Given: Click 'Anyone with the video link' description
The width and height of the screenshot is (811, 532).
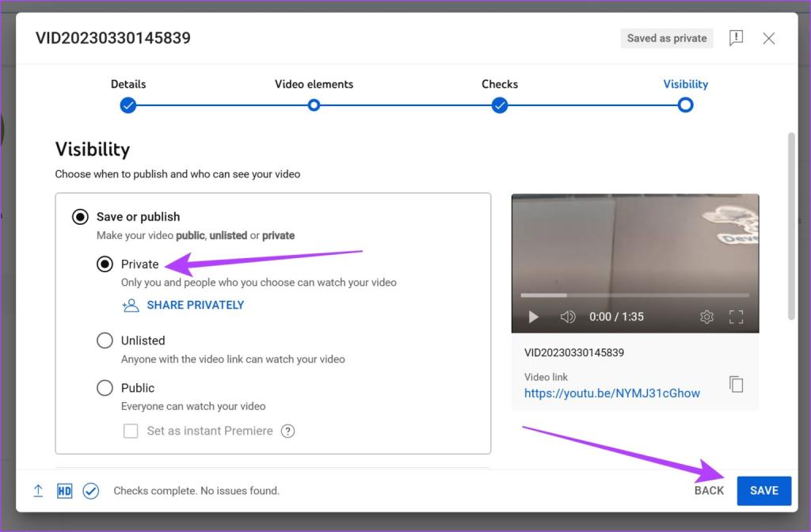Looking at the screenshot, I should coord(233,359).
